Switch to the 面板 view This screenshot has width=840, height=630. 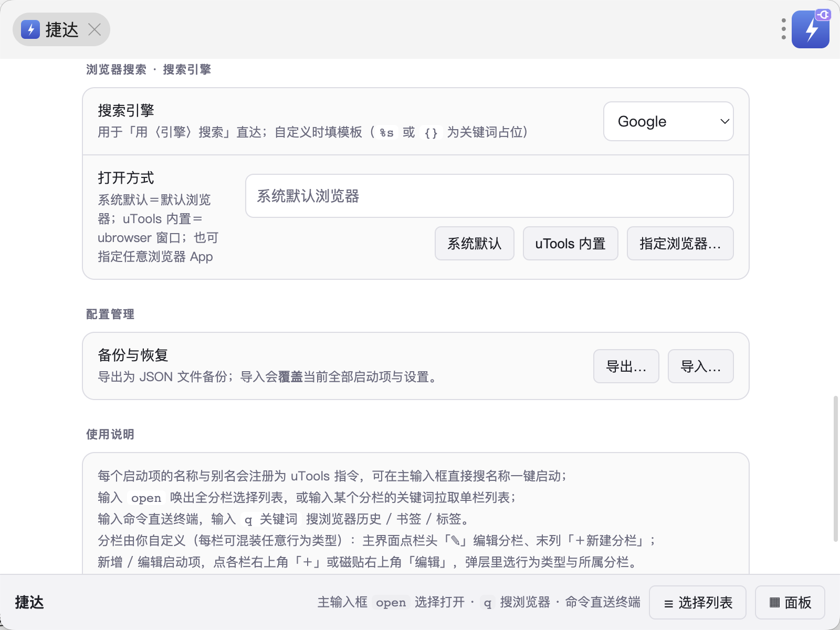790,603
